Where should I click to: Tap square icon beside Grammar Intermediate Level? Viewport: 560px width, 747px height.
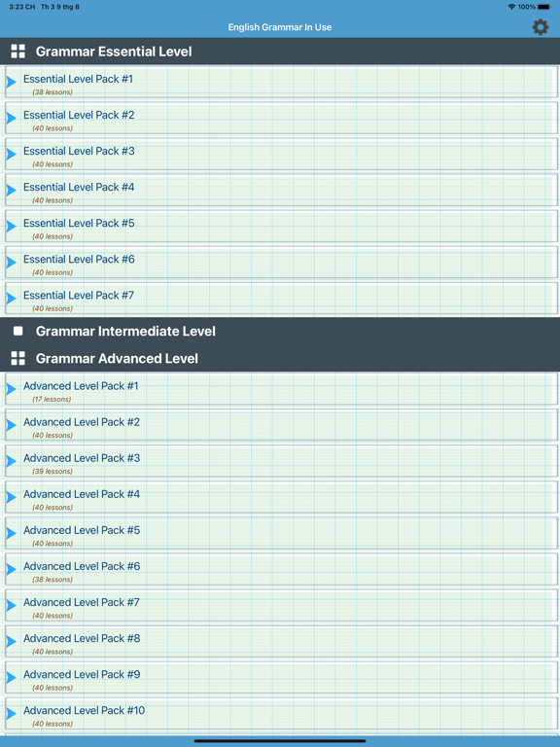18,331
